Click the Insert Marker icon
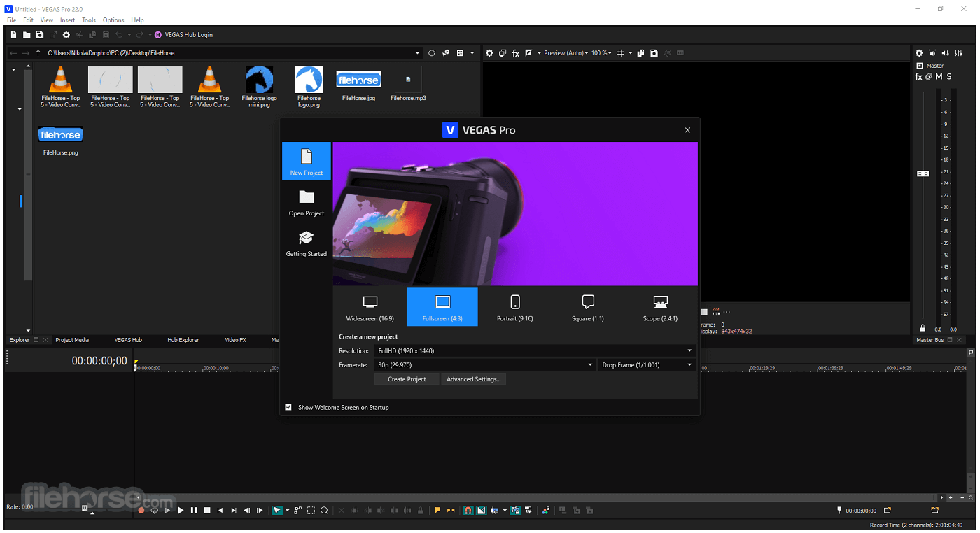Image resolution: width=980 pixels, height=533 pixels. (x=438, y=511)
